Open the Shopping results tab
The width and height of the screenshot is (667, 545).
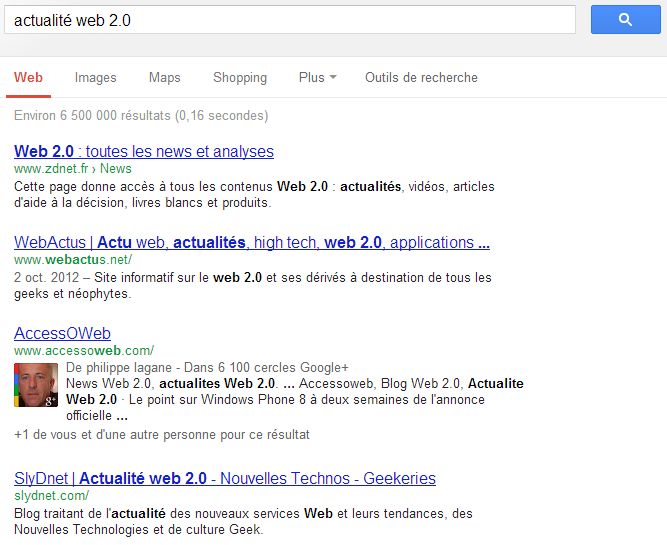(x=239, y=77)
